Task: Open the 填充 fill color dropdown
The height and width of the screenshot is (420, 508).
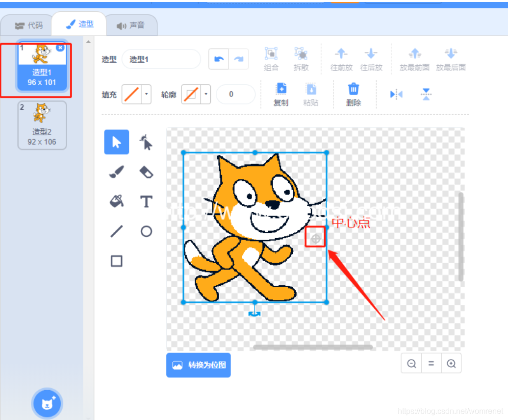Action: click(147, 94)
